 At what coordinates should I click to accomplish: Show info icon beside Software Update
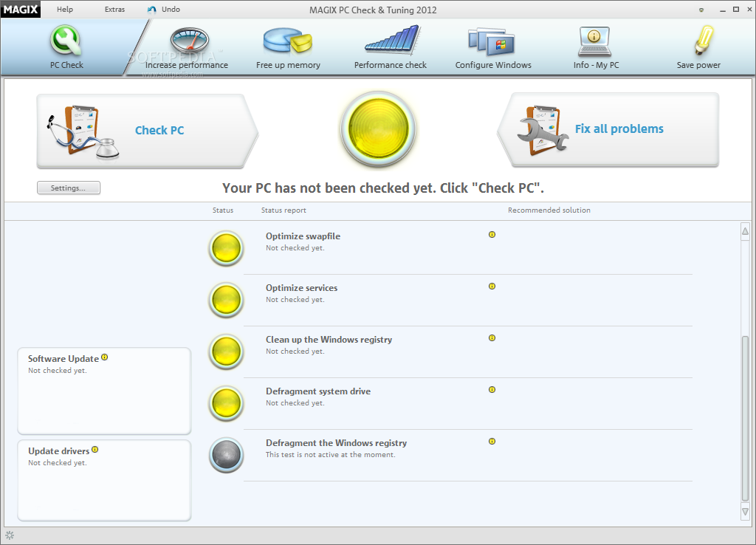tap(105, 357)
